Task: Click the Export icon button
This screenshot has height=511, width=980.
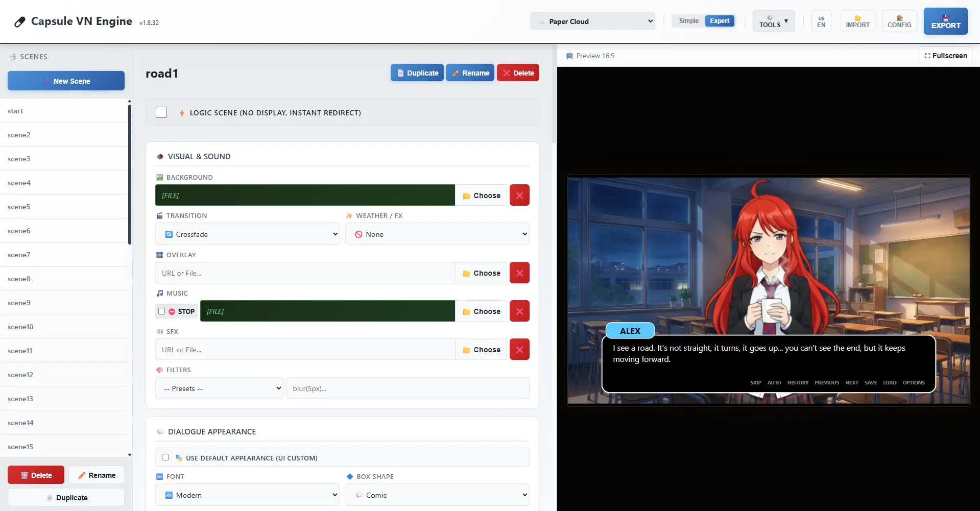Action: (x=945, y=21)
